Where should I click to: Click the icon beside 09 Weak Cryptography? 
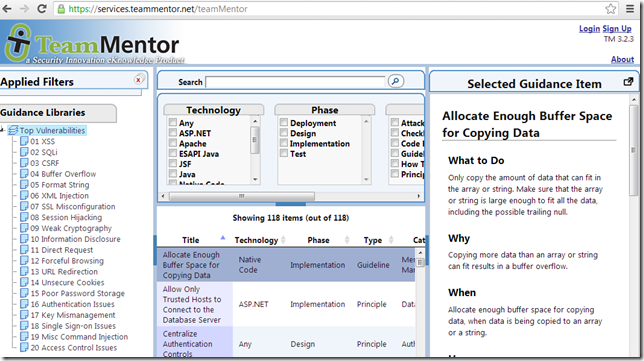click(24, 228)
